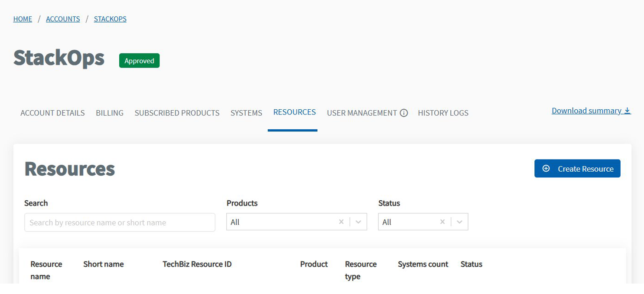Viewport: 644px width, 294px height.
Task: Click the Download summary link
Action: point(586,110)
